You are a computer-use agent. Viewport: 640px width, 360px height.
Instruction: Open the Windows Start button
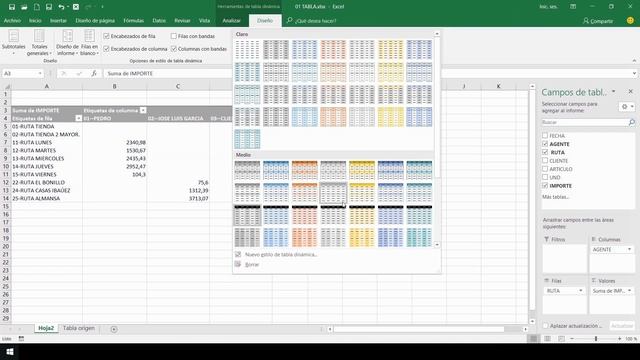point(10,352)
